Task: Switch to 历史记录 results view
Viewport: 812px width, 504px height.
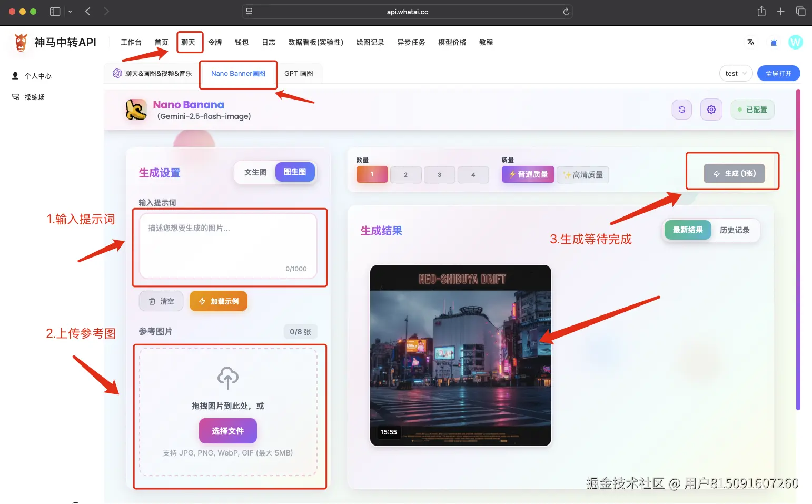Action: tap(736, 230)
